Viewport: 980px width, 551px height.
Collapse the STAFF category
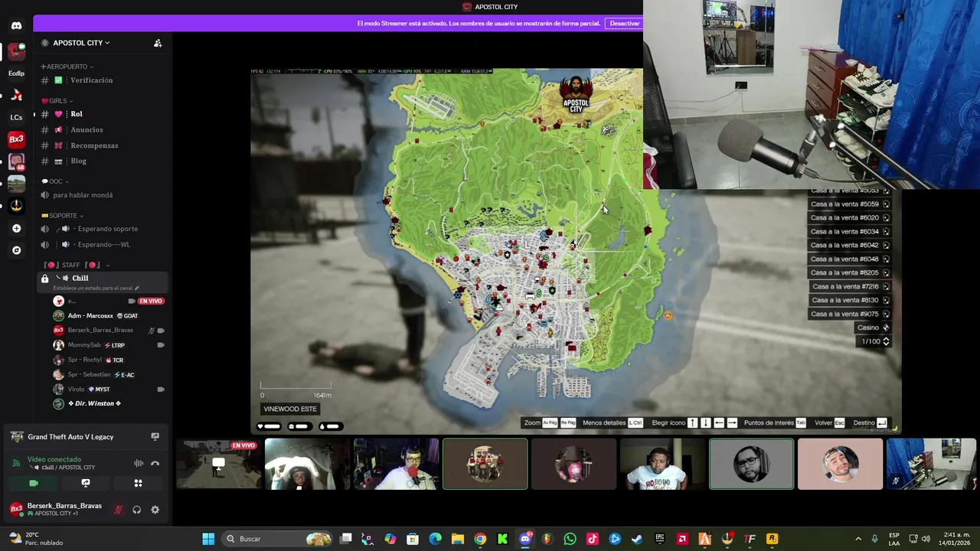point(77,266)
